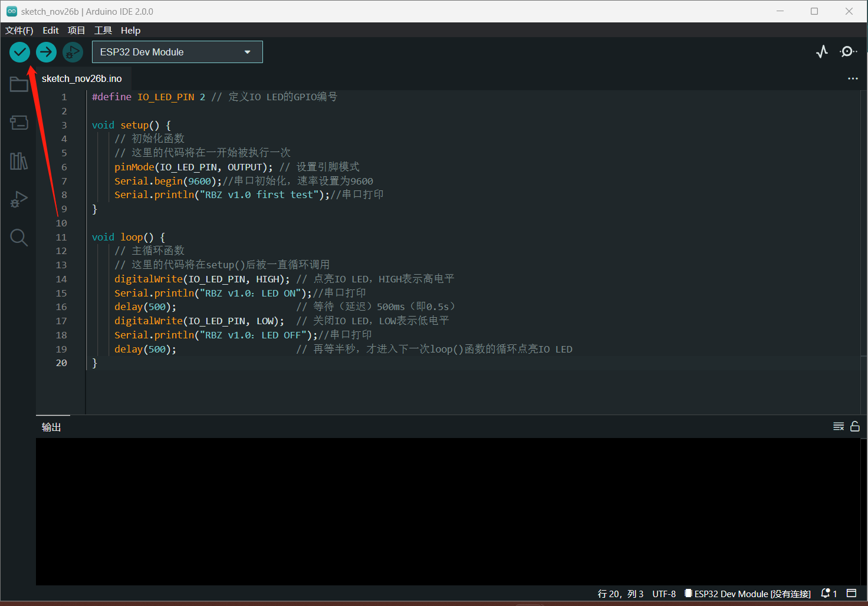The width and height of the screenshot is (868, 606).
Task: Minimize the Arduino IDE window
Action: (780, 11)
